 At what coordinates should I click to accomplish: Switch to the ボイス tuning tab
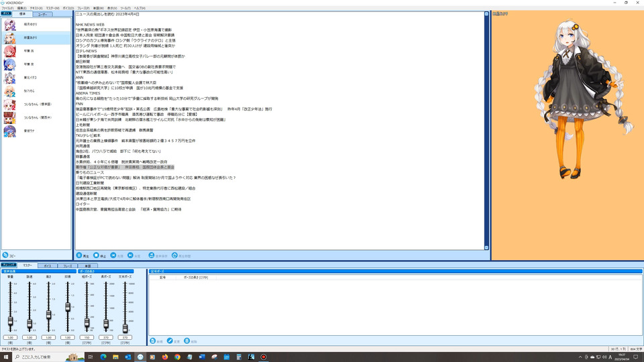click(47, 266)
